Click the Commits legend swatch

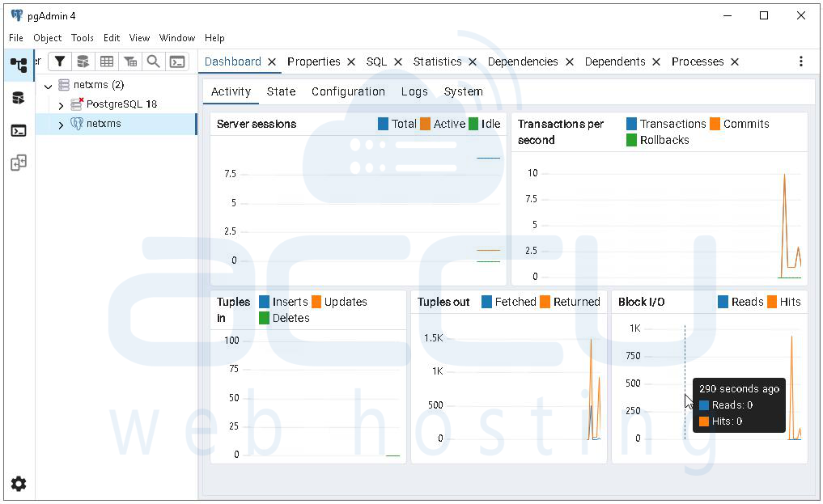(x=715, y=124)
